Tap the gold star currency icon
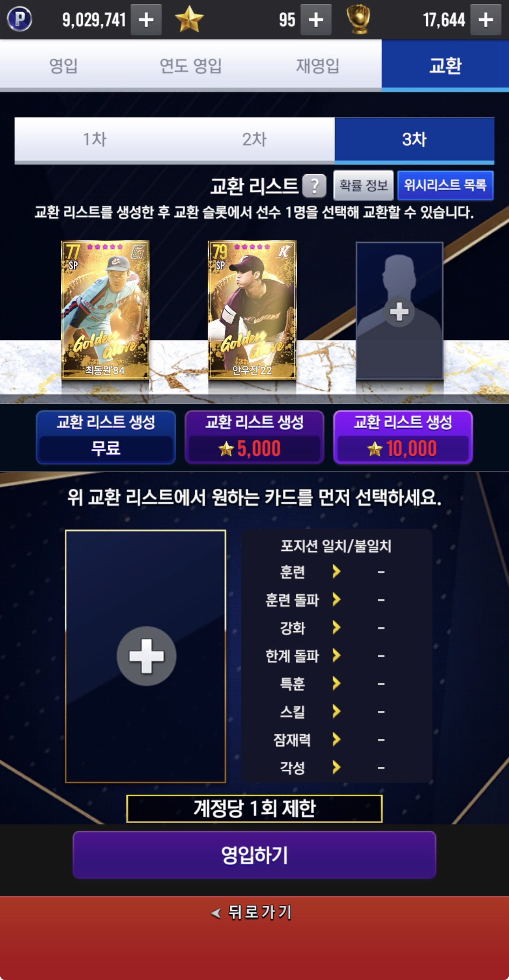 click(189, 19)
